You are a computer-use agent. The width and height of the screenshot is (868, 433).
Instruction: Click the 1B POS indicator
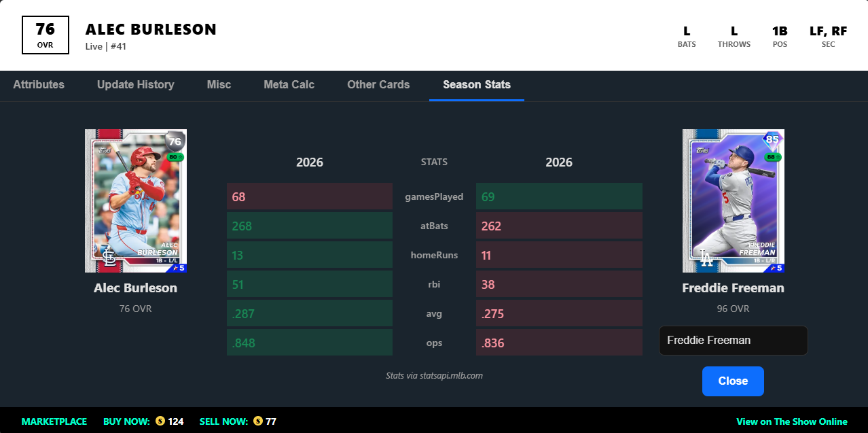point(780,37)
